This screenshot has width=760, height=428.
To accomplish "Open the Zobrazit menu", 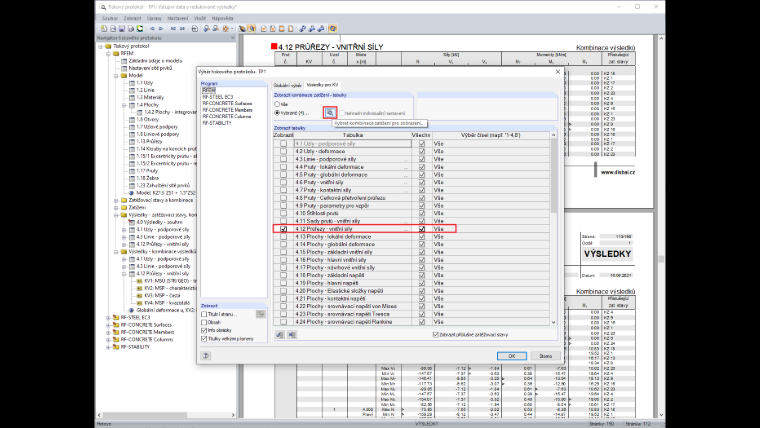I will point(132,18).
